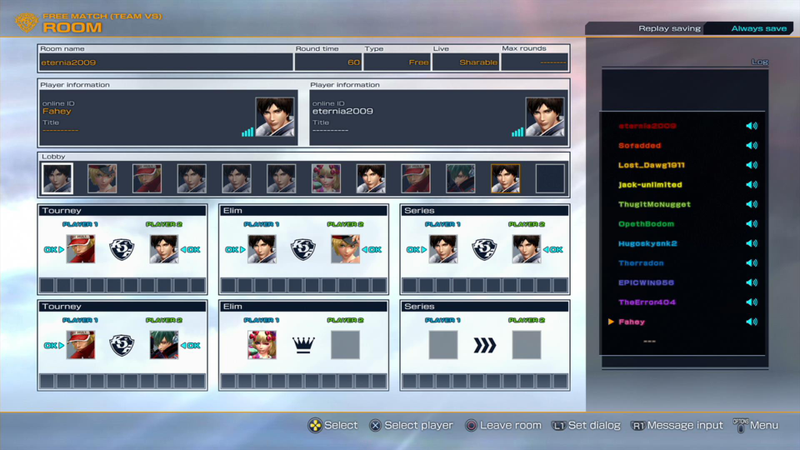The width and height of the screenshot is (800, 450).
Task: Open top Elim panel header
Action: coord(304,210)
